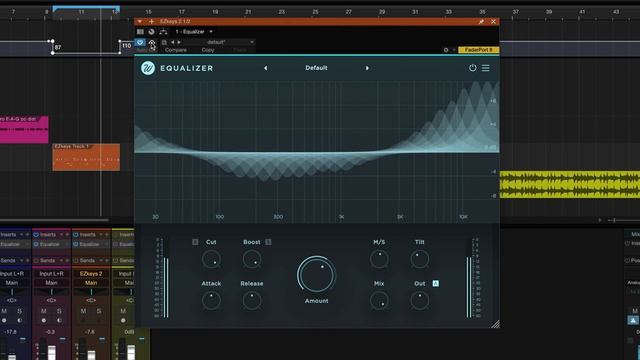
Task: Open Inserts dropdown arrow on magenta channel
Action: 62,235
